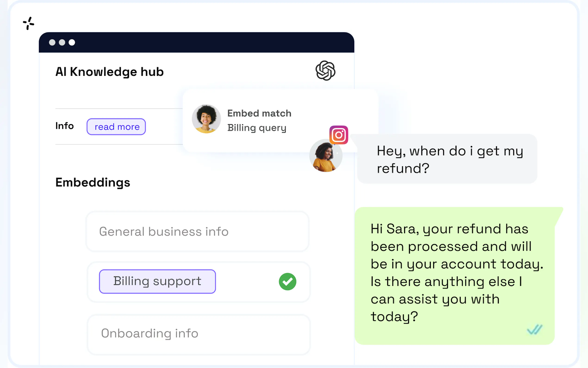Click the Instagram badge icon
588x368 pixels.
pos(339,135)
